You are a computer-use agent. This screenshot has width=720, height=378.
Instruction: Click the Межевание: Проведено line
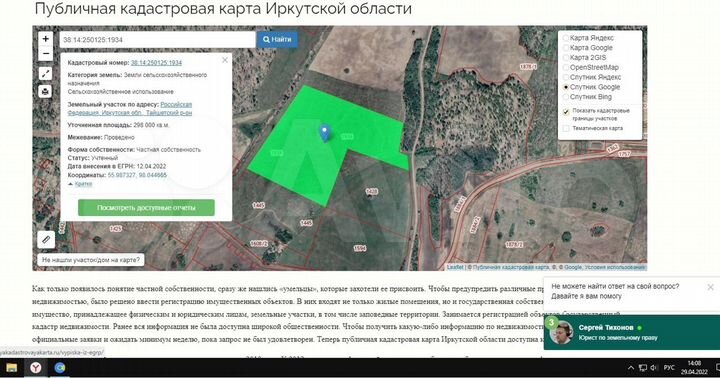point(101,137)
